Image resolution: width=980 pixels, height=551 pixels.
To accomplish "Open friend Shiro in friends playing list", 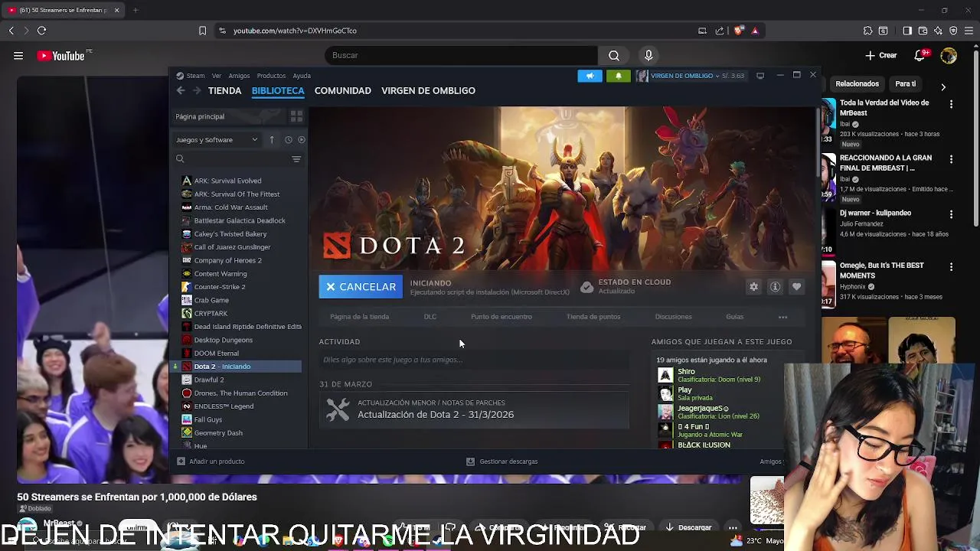I will click(x=686, y=371).
